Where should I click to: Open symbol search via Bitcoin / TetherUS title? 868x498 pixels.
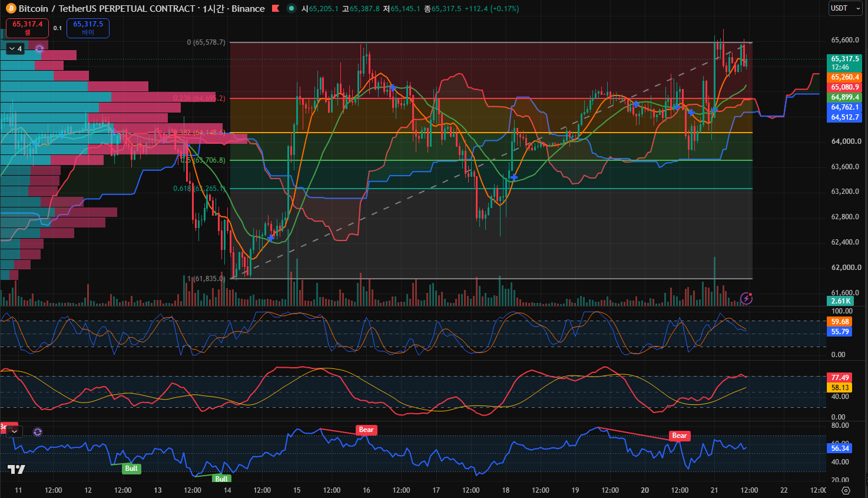107,9
